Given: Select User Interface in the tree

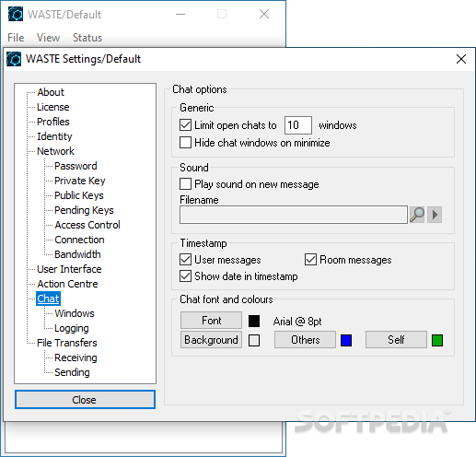Looking at the screenshot, I should pyautogui.click(x=69, y=269).
